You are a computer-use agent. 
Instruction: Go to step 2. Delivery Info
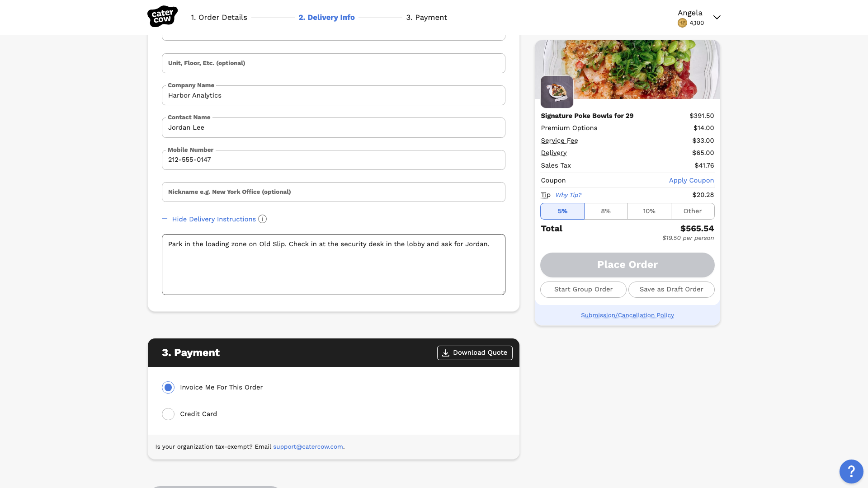tap(326, 17)
